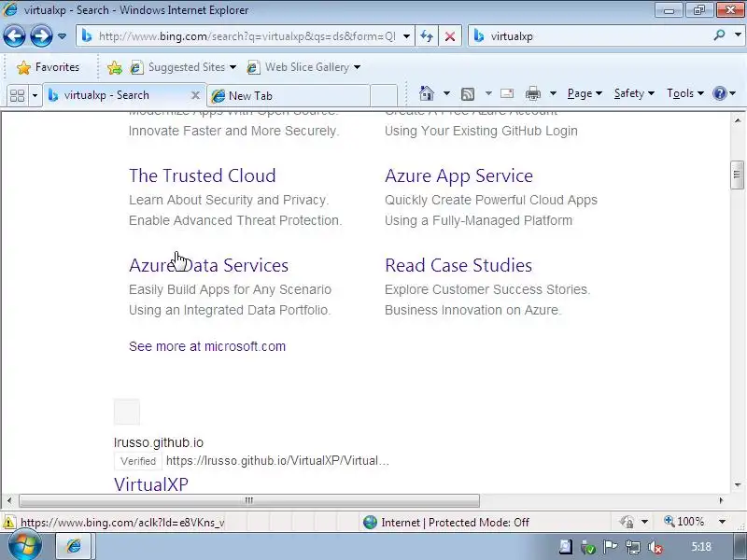
Task: Click the horizontal scrollbar left arrow
Action: 9,500
